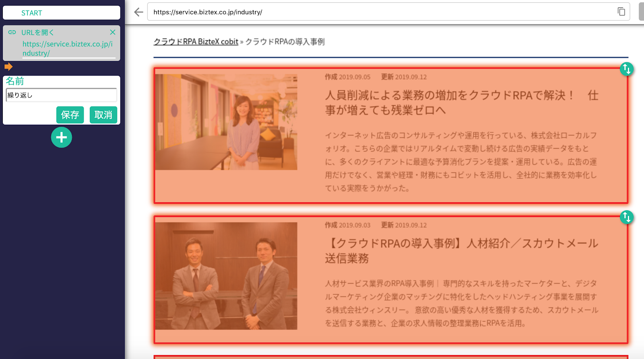Screen dimensions: 644x359
Task: Click the URL text in the 'URLを開く' step
Action: click(x=68, y=49)
